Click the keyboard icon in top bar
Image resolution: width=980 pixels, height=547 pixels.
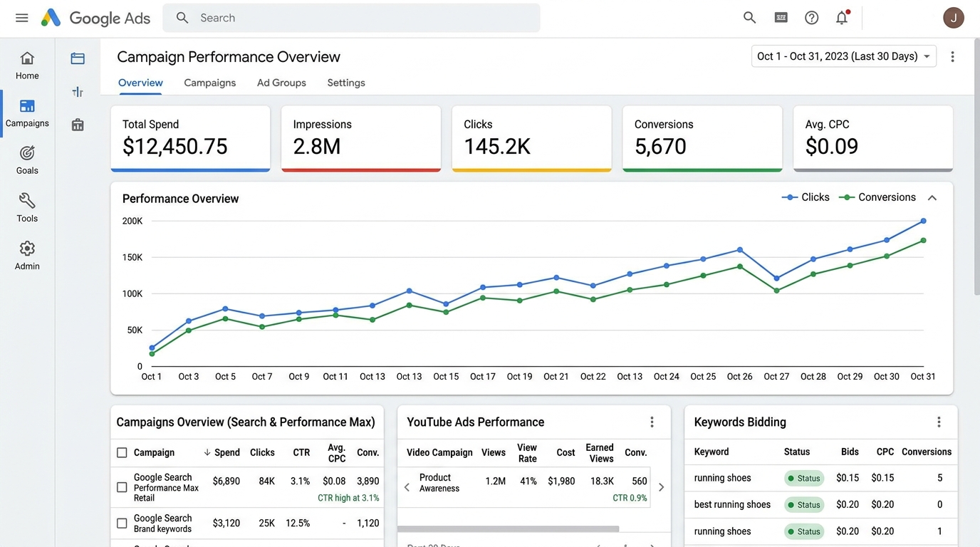point(781,18)
